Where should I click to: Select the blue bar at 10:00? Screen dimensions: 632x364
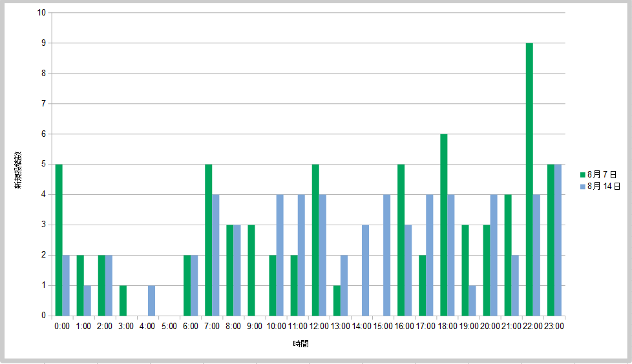click(280, 255)
